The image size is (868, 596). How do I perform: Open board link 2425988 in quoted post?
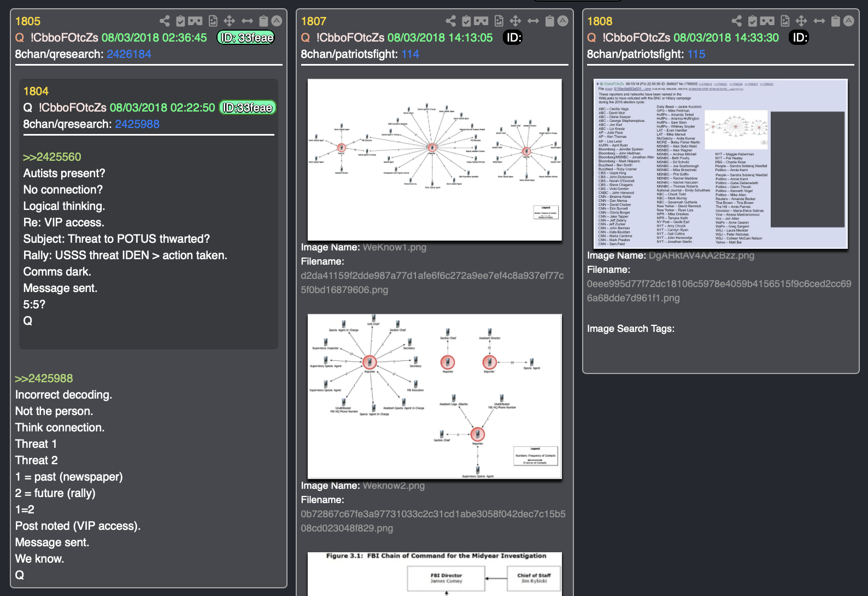[x=137, y=124]
